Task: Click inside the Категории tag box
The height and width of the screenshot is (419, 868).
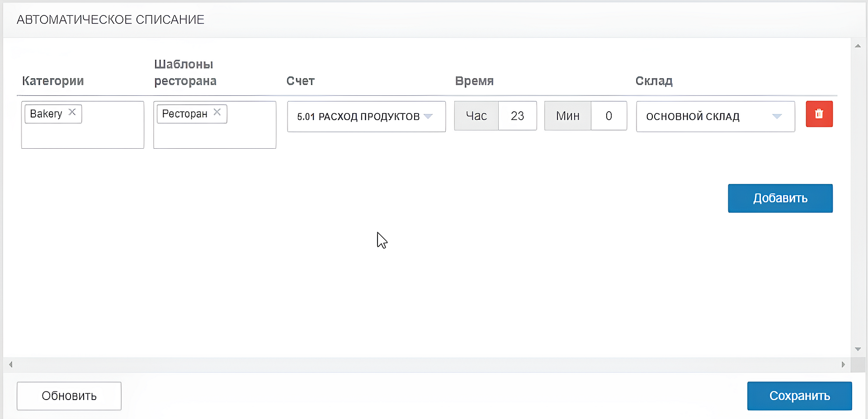Action: (x=82, y=136)
